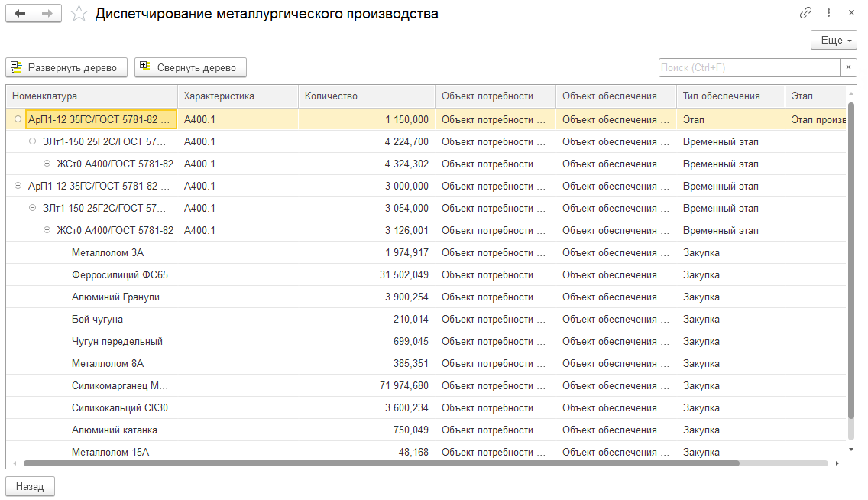Click the quantity cell 1 974,917
This screenshot has height=500, width=868.
coord(367,252)
